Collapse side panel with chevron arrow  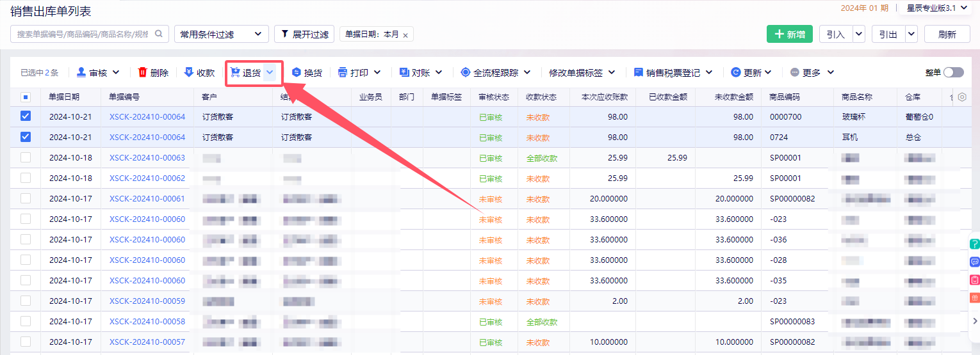[x=975, y=321]
